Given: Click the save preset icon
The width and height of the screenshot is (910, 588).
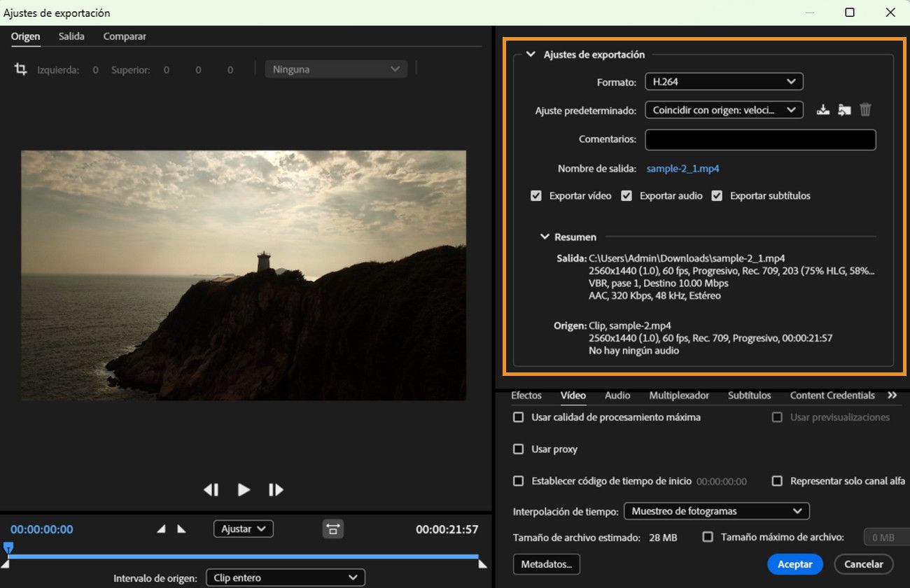Looking at the screenshot, I should 823,110.
